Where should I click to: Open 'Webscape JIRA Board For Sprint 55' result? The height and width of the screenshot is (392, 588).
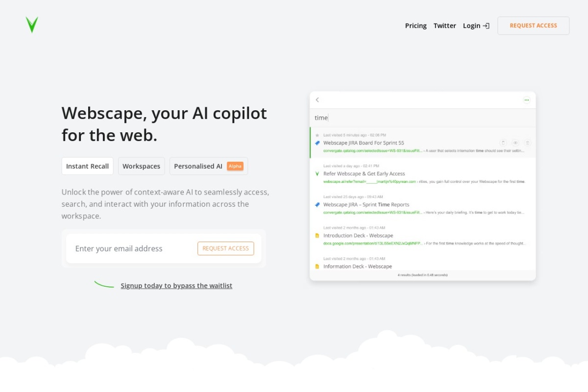[364, 143]
